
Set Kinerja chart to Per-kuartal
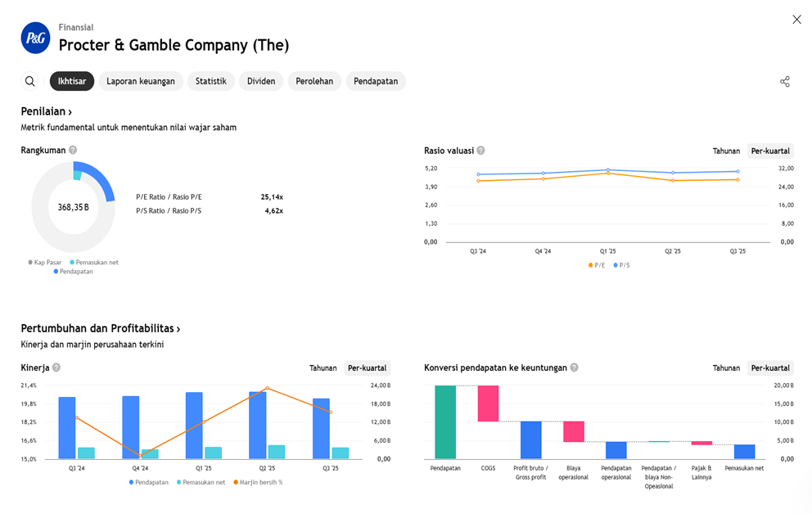(368, 368)
